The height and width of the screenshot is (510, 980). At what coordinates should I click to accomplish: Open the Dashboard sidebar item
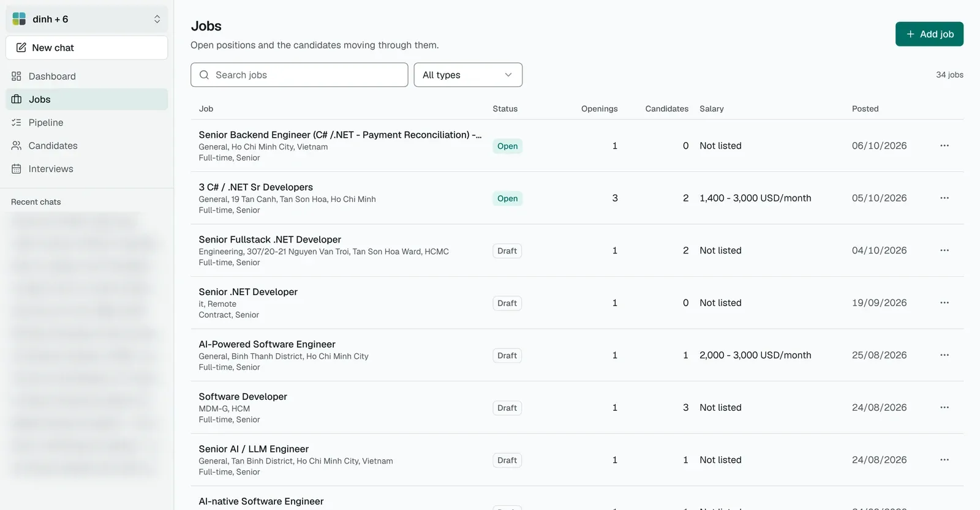coord(87,77)
